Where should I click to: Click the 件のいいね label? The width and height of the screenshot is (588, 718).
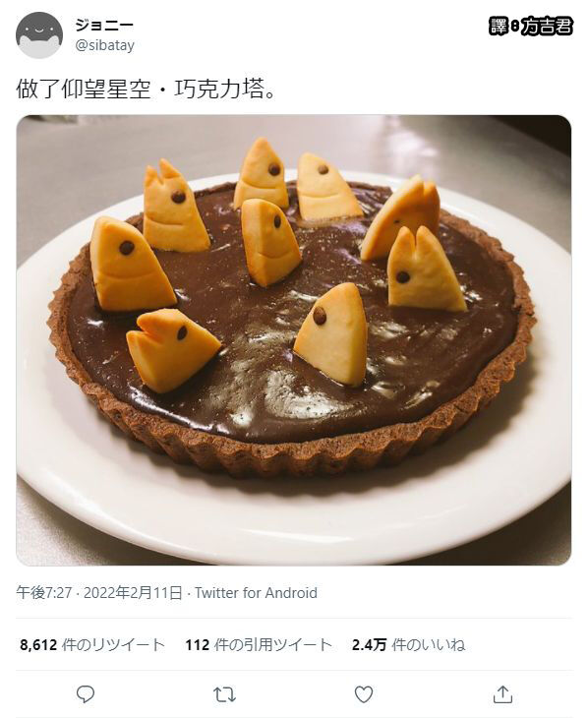click(x=429, y=645)
